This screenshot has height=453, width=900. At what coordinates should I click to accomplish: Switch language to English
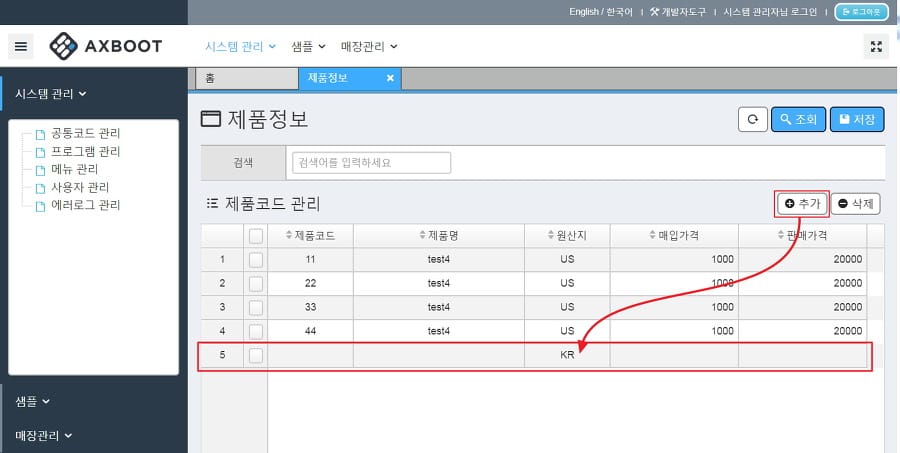[x=584, y=11]
